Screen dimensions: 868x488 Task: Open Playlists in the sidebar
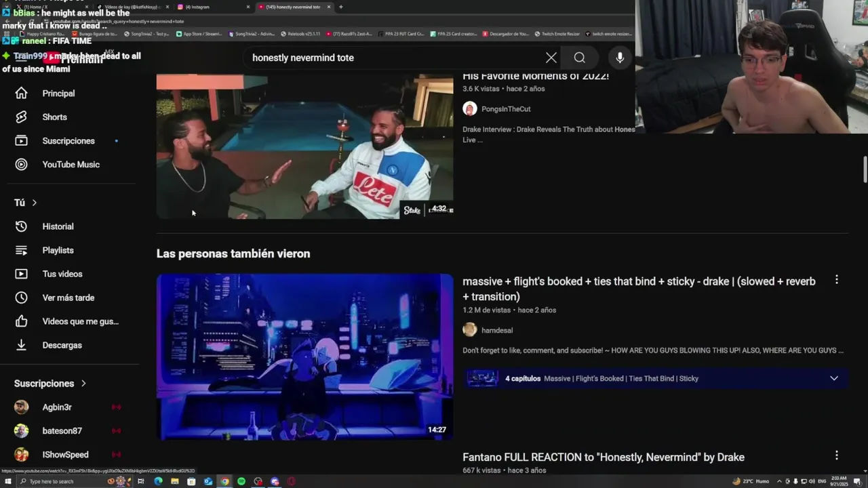click(58, 250)
